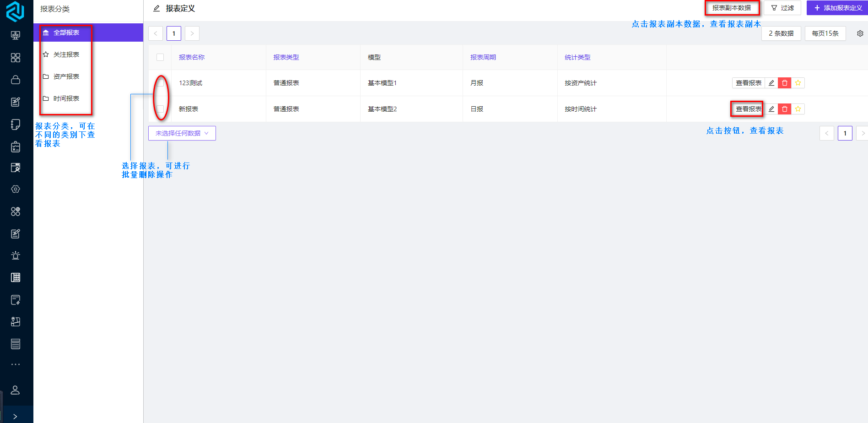Open the 每页15条 page size dropdown
The image size is (868, 423).
click(x=825, y=33)
